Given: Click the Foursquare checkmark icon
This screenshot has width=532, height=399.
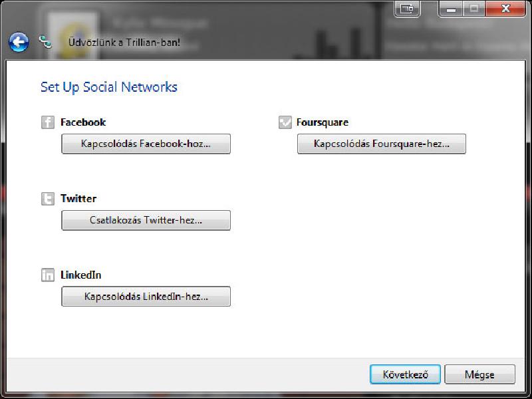Looking at the screenshot, I should tap(285, 122).
